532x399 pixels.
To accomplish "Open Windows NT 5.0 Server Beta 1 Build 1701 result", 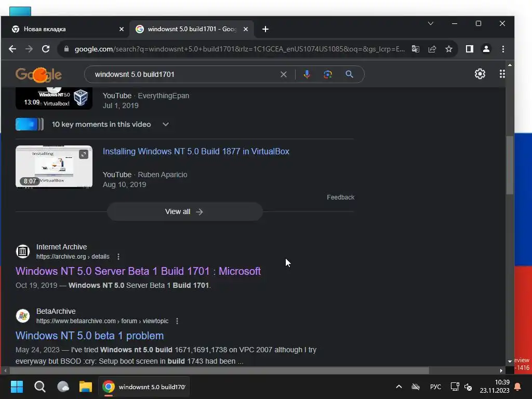I will (x=138, y=271).
